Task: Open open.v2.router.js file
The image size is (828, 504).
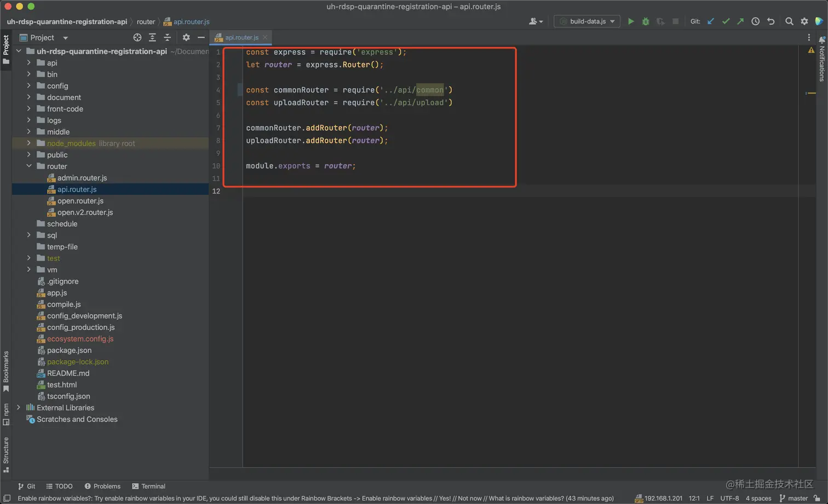Action: click(x=85, y=212)
